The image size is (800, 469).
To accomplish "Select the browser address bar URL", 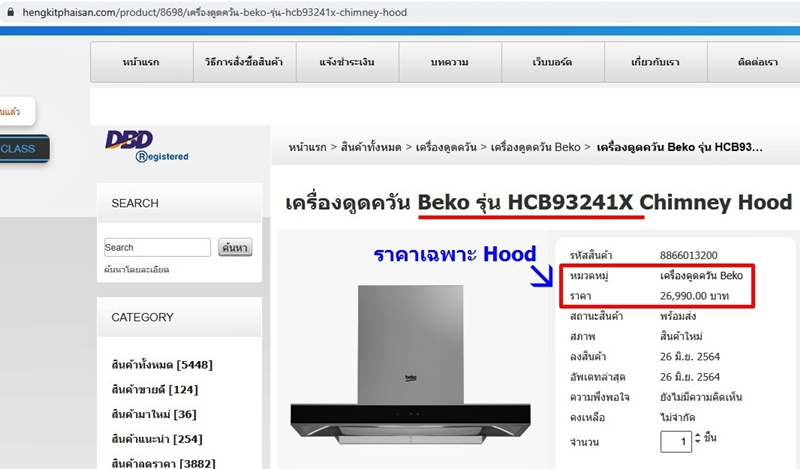I will coord(214,12).
